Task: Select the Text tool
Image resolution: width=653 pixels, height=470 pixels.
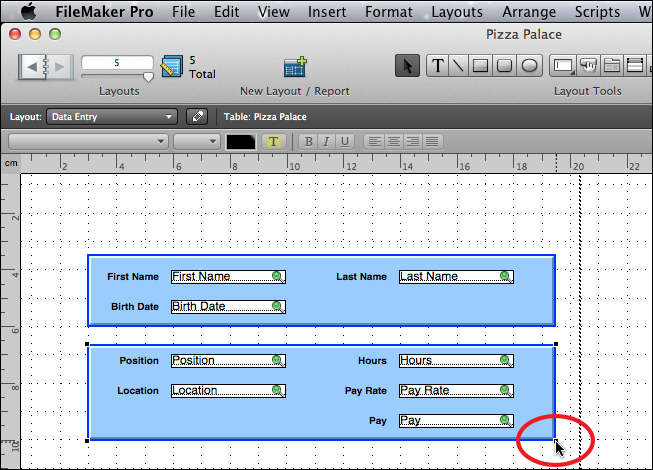Action: click(x=438, y=66)
